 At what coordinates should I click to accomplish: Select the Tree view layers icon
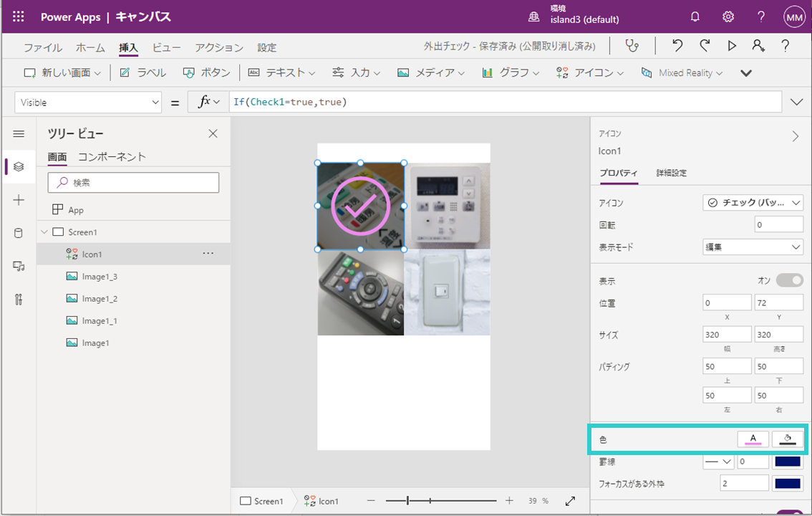[19, 167]
